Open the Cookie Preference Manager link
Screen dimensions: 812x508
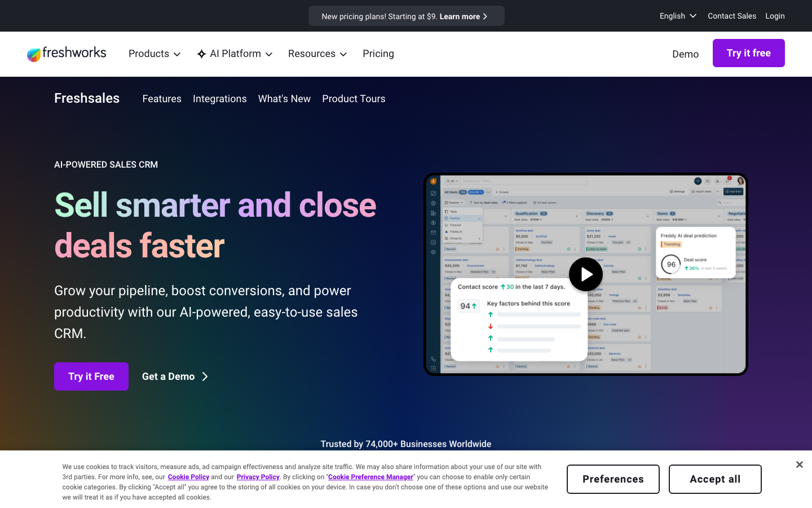[370, 477]
